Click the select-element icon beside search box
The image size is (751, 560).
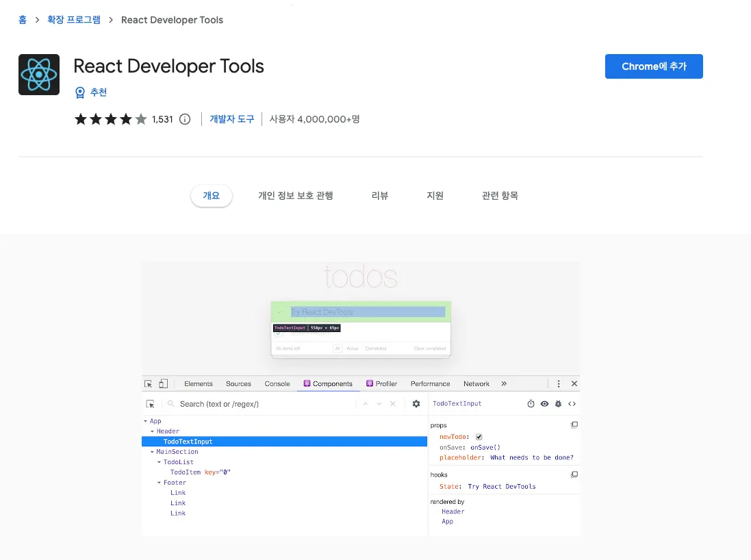[151, 404]
